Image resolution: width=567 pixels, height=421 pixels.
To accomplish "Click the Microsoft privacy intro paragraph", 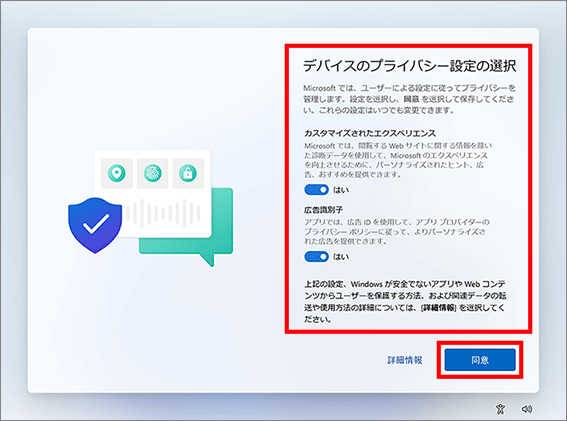I will [409, 99].
